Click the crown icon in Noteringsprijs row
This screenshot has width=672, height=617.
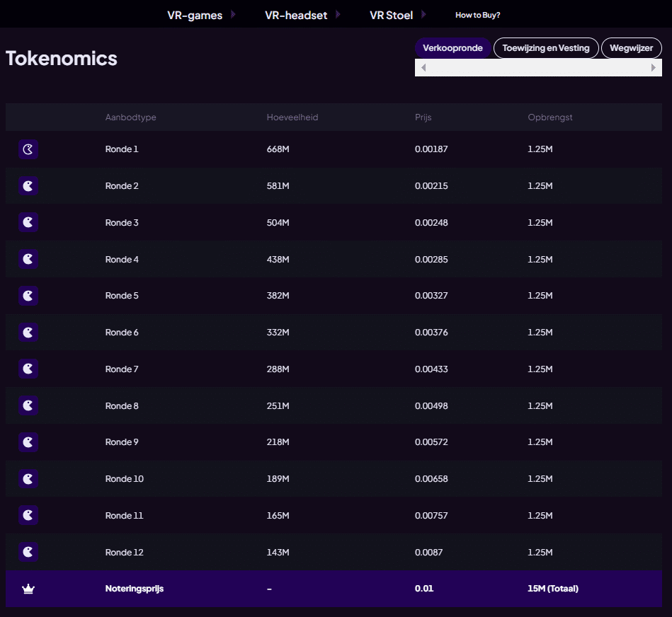(28, 589)
